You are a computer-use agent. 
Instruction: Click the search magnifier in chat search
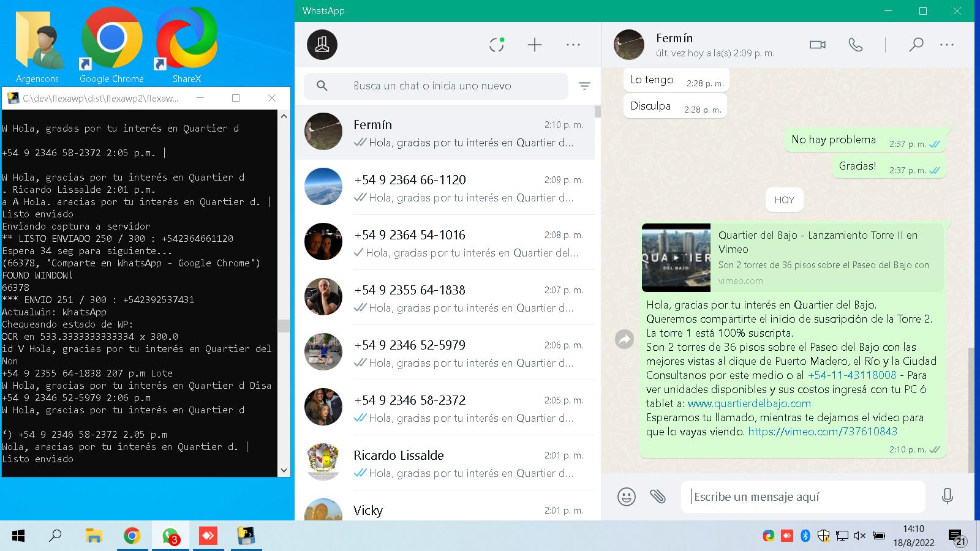[x=322, y=86]
